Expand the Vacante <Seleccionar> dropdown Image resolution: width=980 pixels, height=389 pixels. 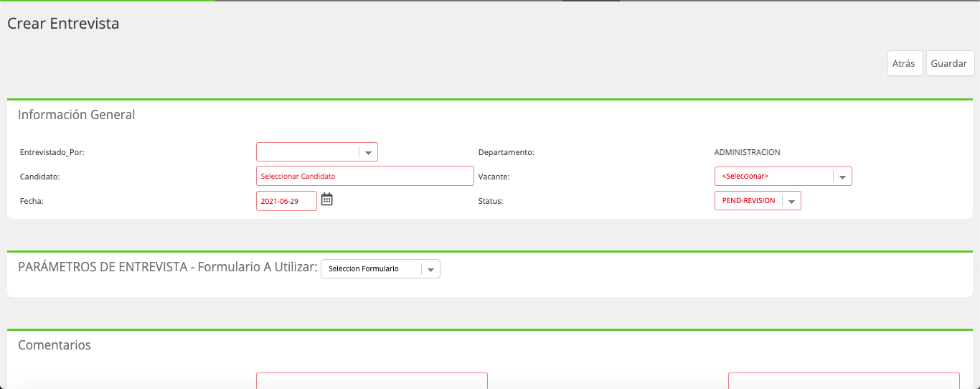tap(783, 176)
